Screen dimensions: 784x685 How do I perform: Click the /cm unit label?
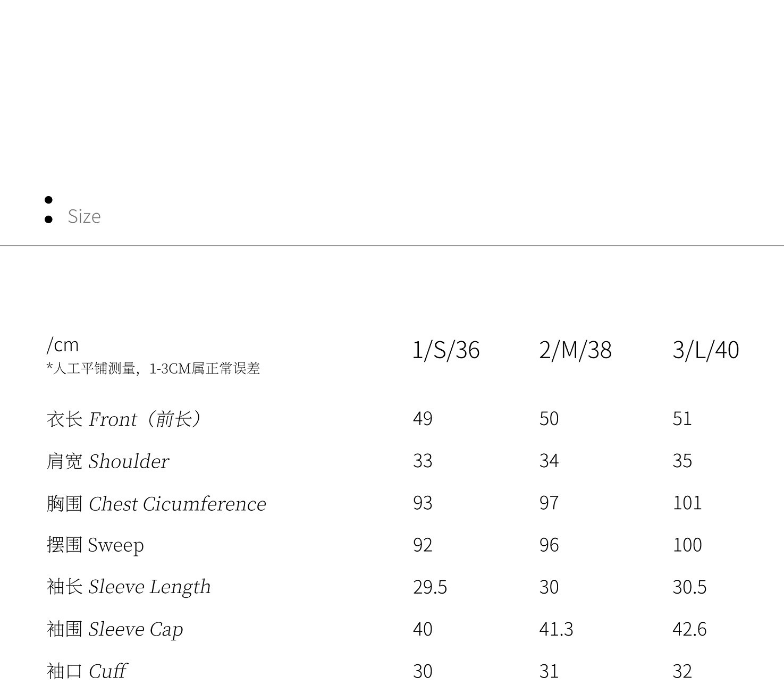tap(63, 345)
